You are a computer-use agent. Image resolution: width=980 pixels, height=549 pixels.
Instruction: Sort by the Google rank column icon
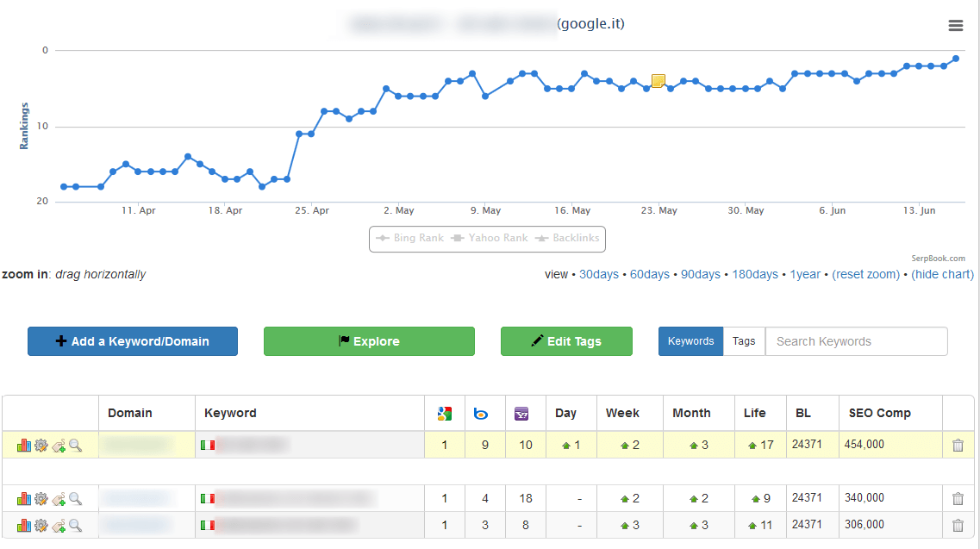coord(445,414)
